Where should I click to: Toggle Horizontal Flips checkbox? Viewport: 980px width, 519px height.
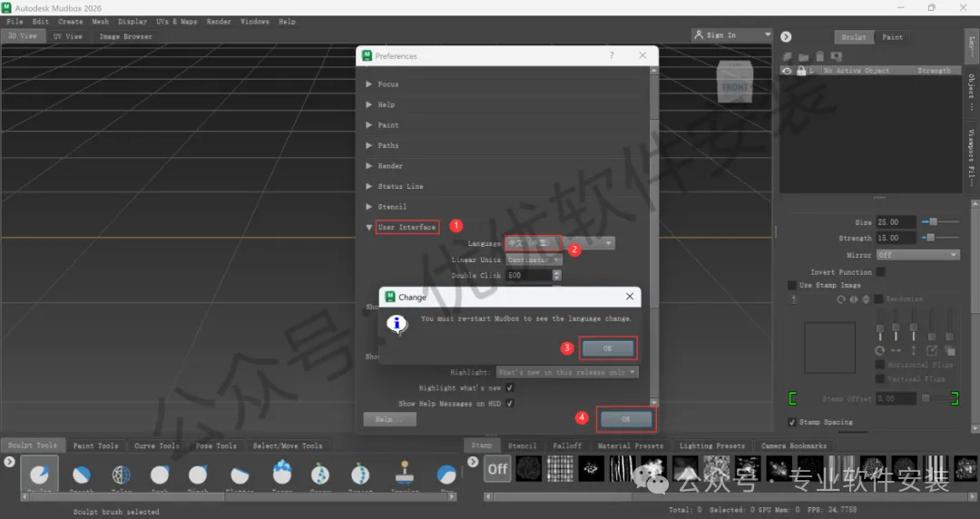pyautogui.click(x=880, y=365)
